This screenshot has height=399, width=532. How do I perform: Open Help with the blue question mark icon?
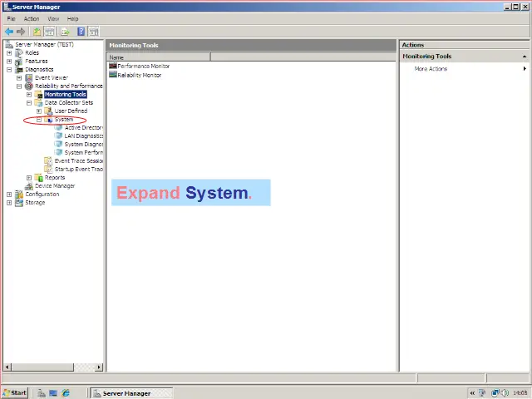[81, 32]
